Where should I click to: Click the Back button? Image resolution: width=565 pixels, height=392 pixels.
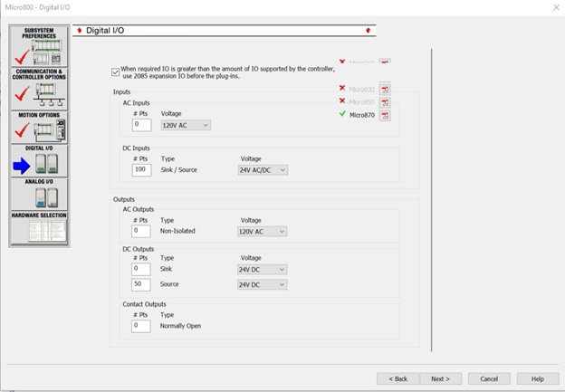[x=397, y=378]
